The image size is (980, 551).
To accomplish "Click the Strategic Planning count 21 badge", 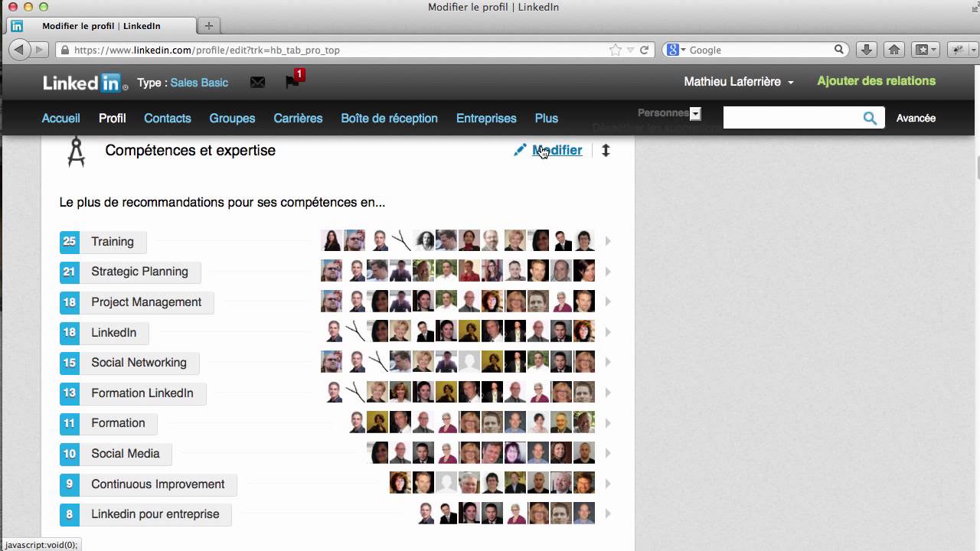I will (x=70, y=272).
